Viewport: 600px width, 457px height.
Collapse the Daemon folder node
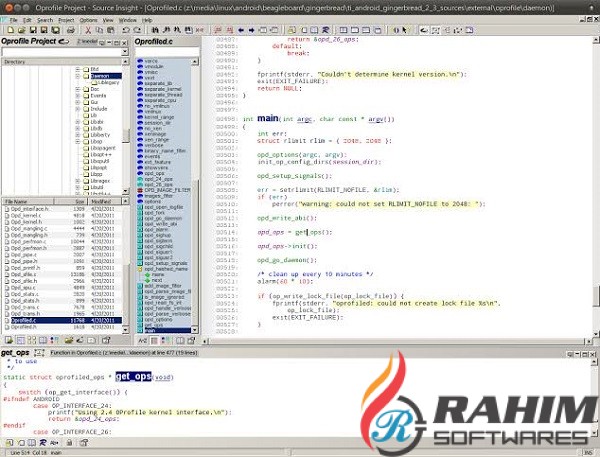click(x=78, y=76)
